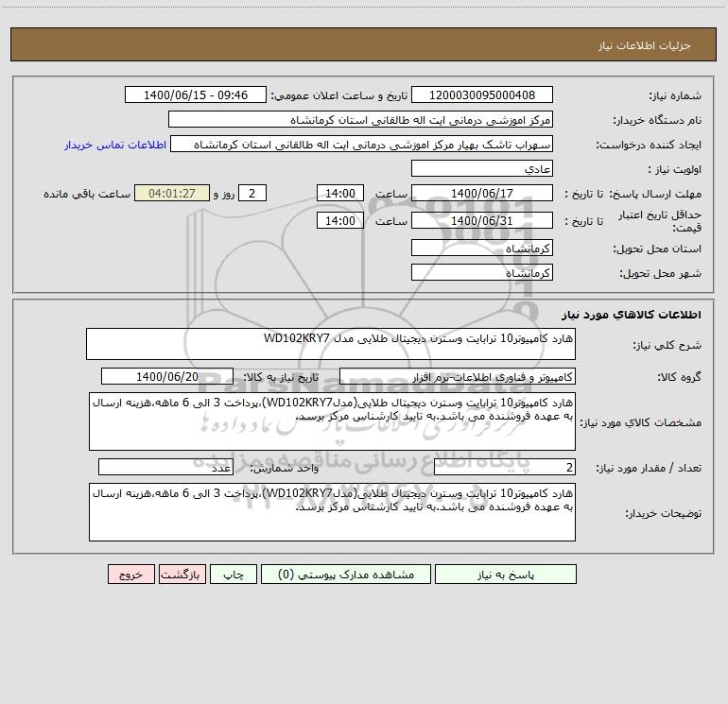Click the 'ایجاد کننده درخواست:' label

[649, 145]
